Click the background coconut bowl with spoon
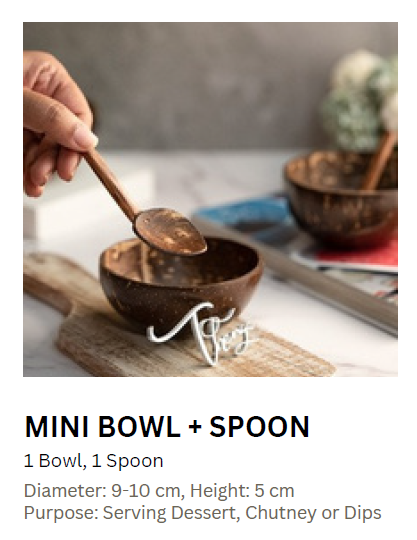This screenshot has height=540, width=417. 341,198
